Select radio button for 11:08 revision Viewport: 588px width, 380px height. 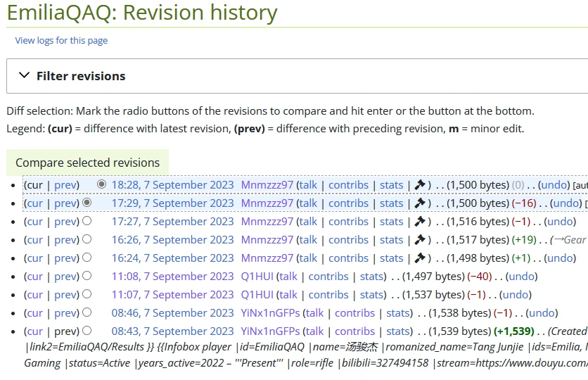(x=87, y=276)
